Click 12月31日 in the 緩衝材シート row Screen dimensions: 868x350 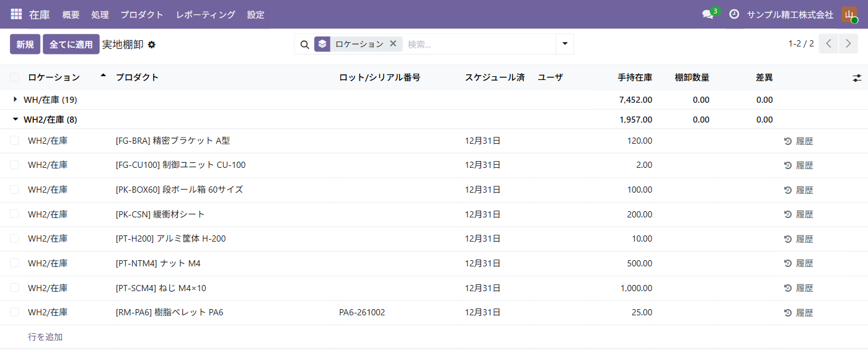click(482, 214)
